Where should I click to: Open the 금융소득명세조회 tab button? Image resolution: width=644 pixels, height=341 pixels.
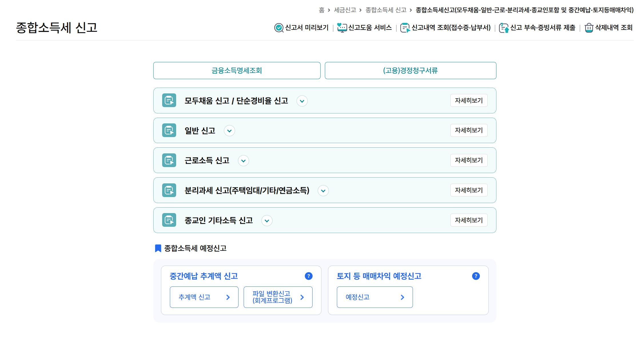[237, 71]
